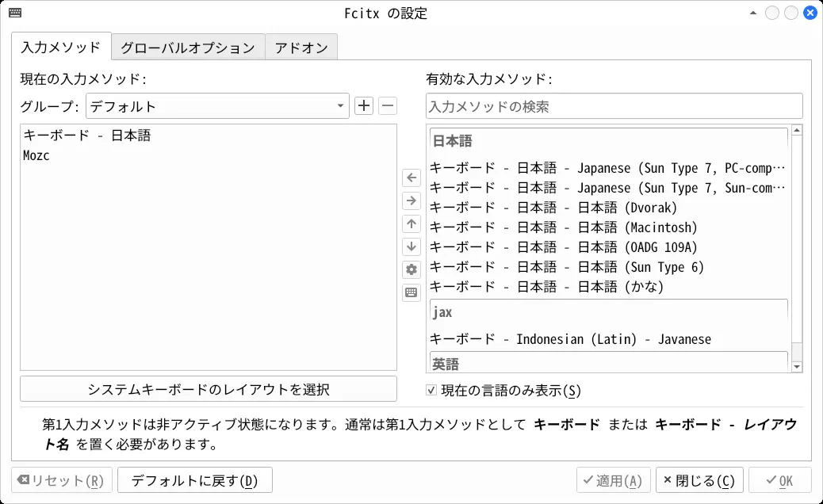The width and height of the screenshot is (823, 504).
Task: Open the グループ デフォルト dropdown
Action: click(216, 106)
